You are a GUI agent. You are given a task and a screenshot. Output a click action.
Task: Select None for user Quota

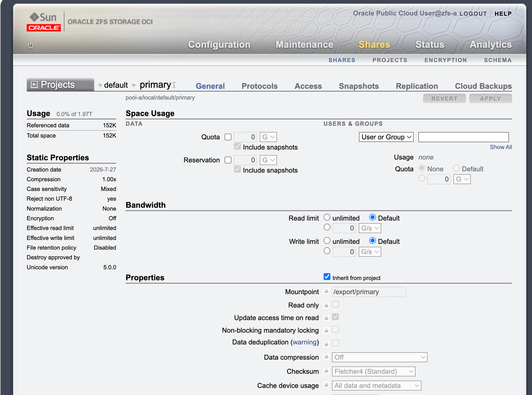click(422, 168)
